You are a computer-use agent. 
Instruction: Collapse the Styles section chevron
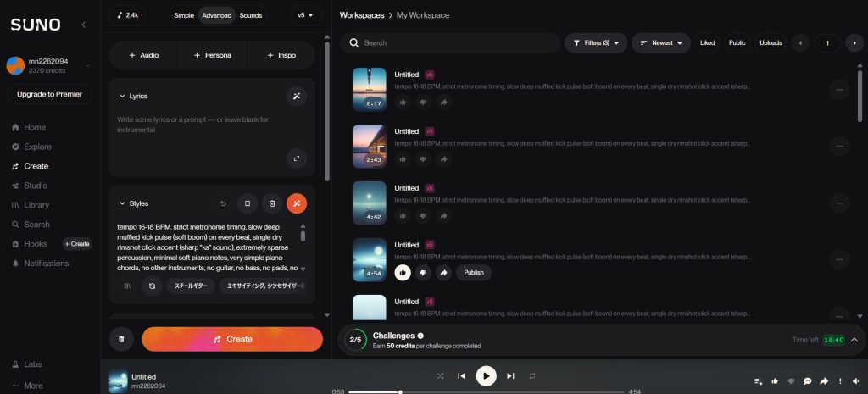(x=122, y=203)
